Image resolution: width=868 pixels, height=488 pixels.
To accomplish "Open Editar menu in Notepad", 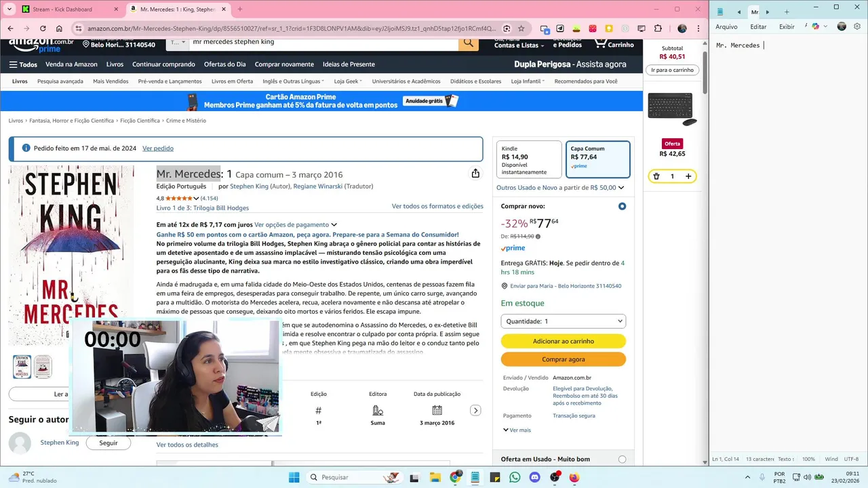I will (x=758, y=26).
